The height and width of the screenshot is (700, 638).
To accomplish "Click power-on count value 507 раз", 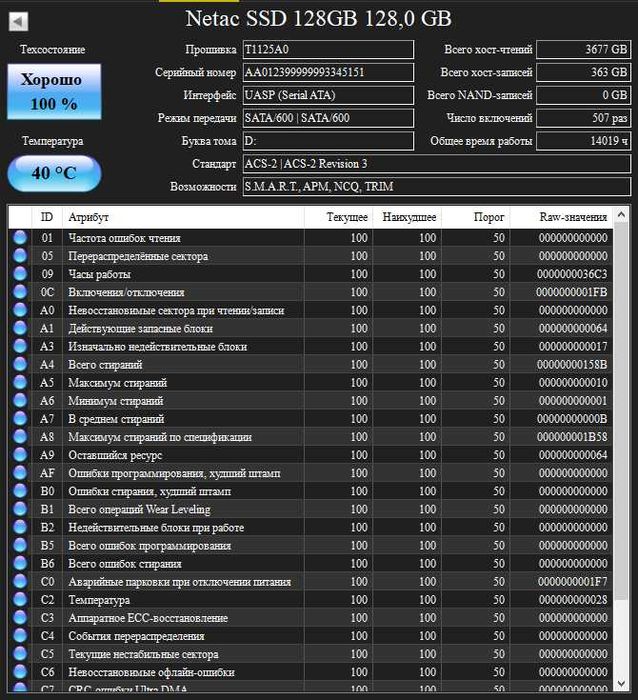I will [x=583, y=118].
